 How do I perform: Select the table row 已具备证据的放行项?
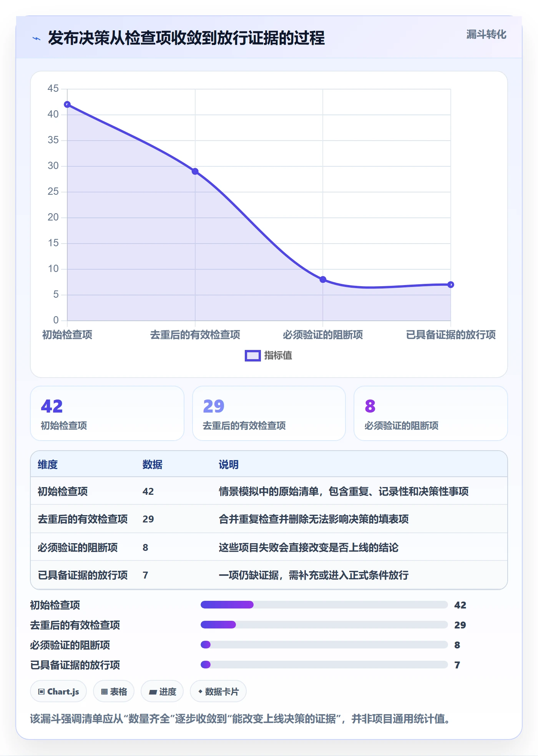click(269, 575)
